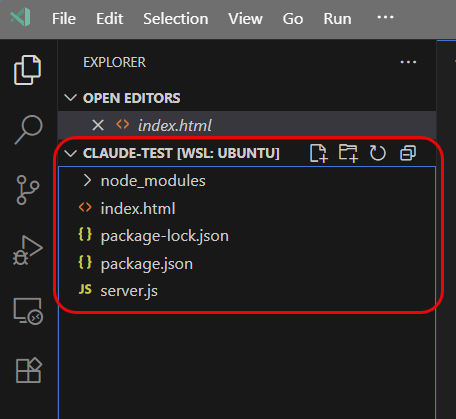Open Explorer views and more actions
The width and height of the screenshot is (456, 419).
tap(408, 62)
